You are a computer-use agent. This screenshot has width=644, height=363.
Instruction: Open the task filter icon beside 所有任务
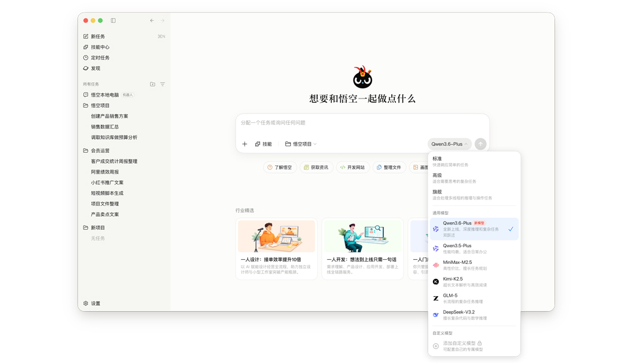coord(163,84)
